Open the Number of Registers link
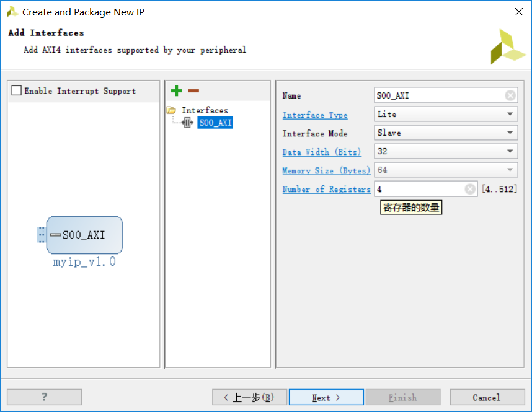Screen dimensions: 532x412 [x=326, y=189]
